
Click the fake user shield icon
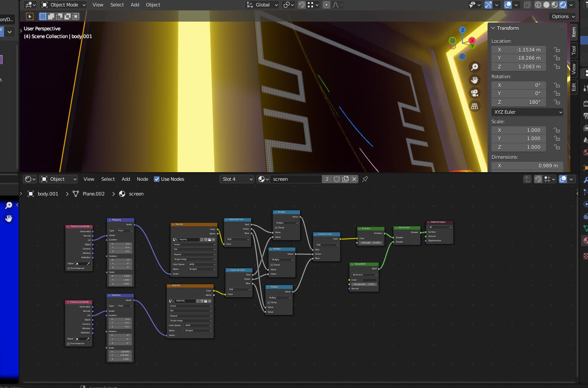(x=336, y=179)
